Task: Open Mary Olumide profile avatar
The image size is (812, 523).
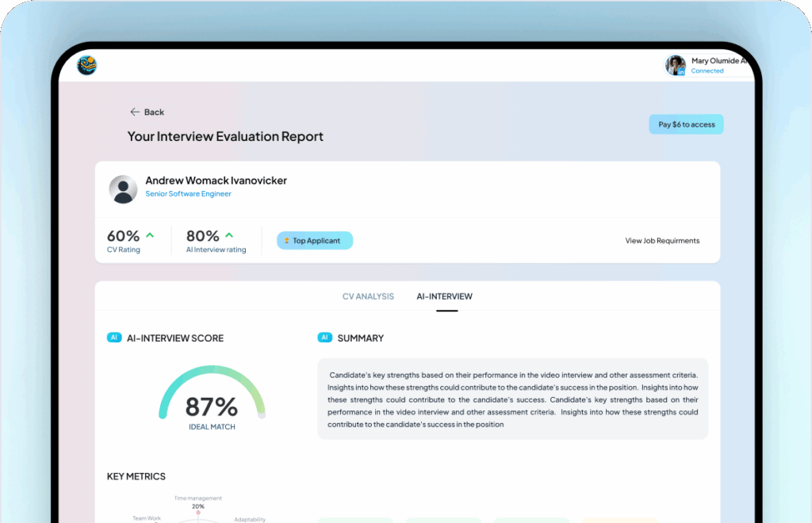Action: (x=676, y=66)
